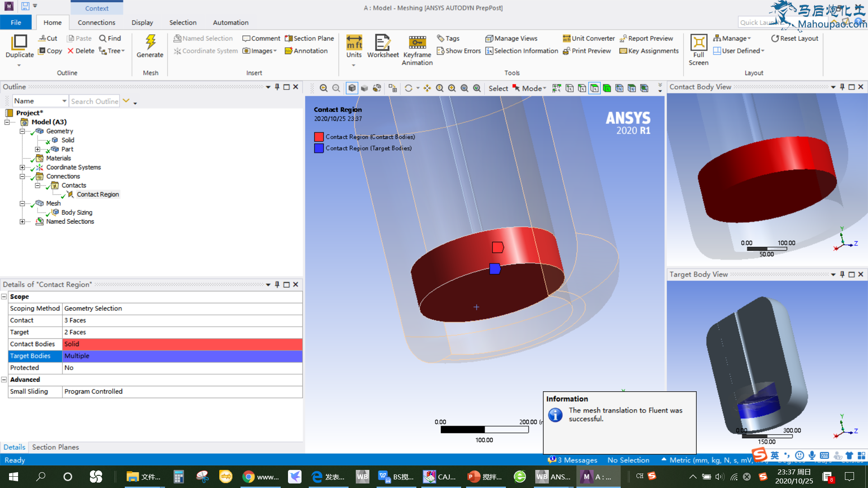The width and height of the screenshot is (868, 488).
Task: Click the Box Zoom magnifier icon
Action: point(452,88)
